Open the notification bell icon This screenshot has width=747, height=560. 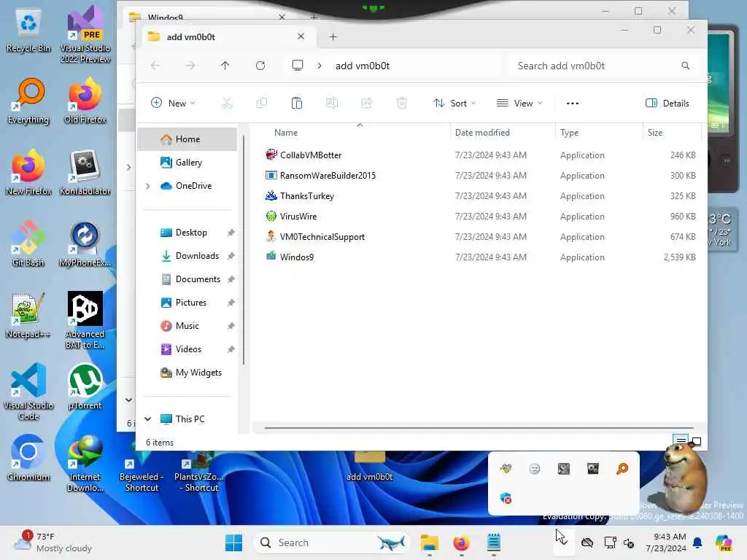(x=697, y=542)
